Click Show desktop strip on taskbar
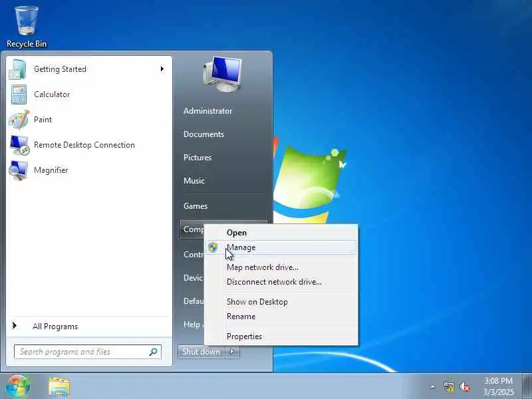Viewport: 532px width, 399px height. coord(527,386)
